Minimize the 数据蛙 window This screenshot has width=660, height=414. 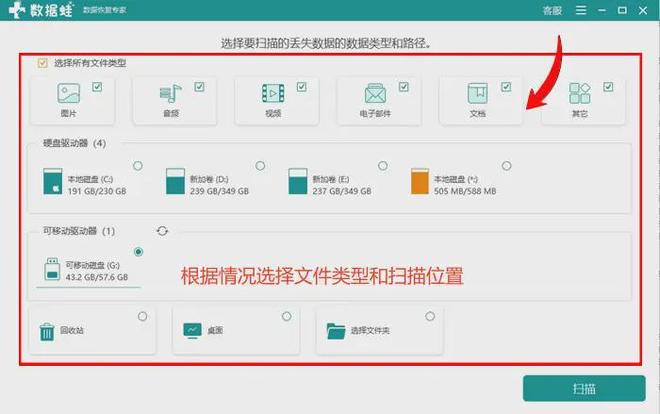602,10
